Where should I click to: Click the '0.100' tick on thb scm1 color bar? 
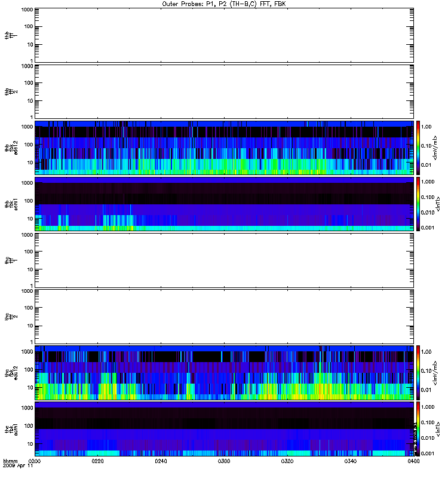[x=428, y=197]
